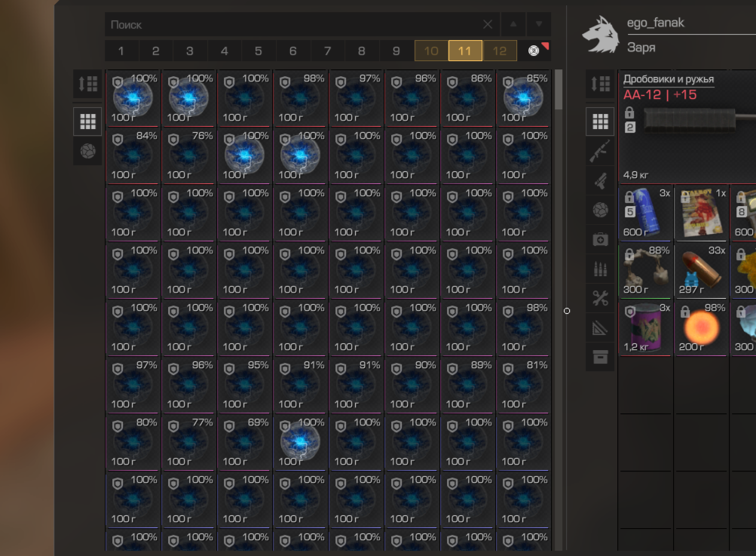
Task: Click the sort icon in the stash panel
Action: click(x=87, y=84)
